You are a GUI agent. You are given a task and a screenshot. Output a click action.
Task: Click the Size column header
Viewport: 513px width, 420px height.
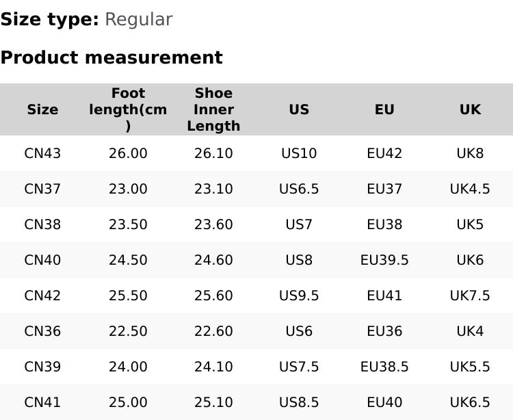click(42, 109)
